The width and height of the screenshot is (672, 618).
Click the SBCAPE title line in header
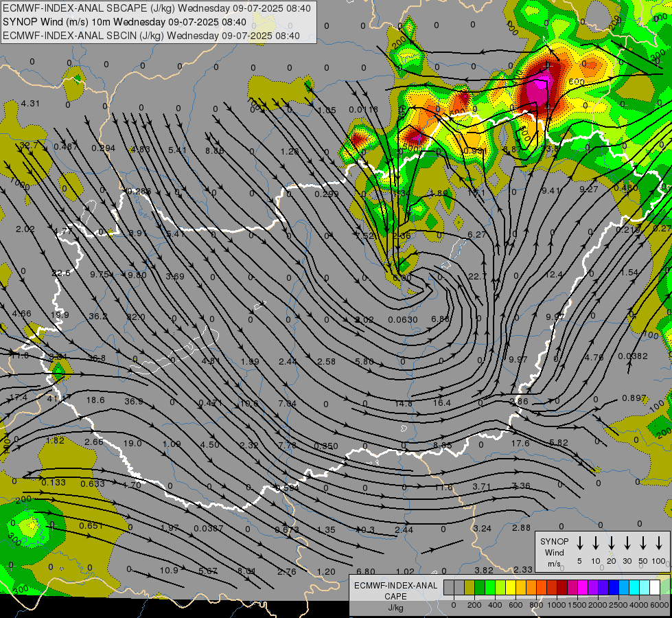[x=157, y=8]
